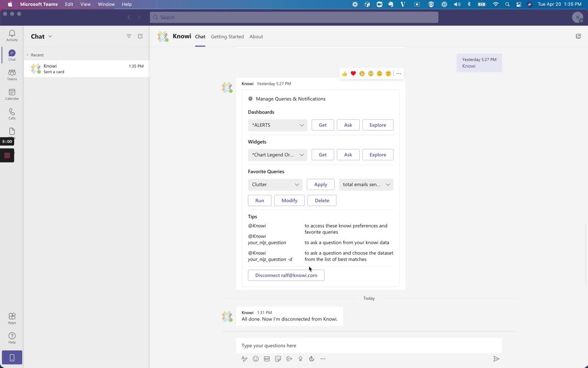588x368 pixels.
Task: React with laughing emoji
Action: click(362, 74)
